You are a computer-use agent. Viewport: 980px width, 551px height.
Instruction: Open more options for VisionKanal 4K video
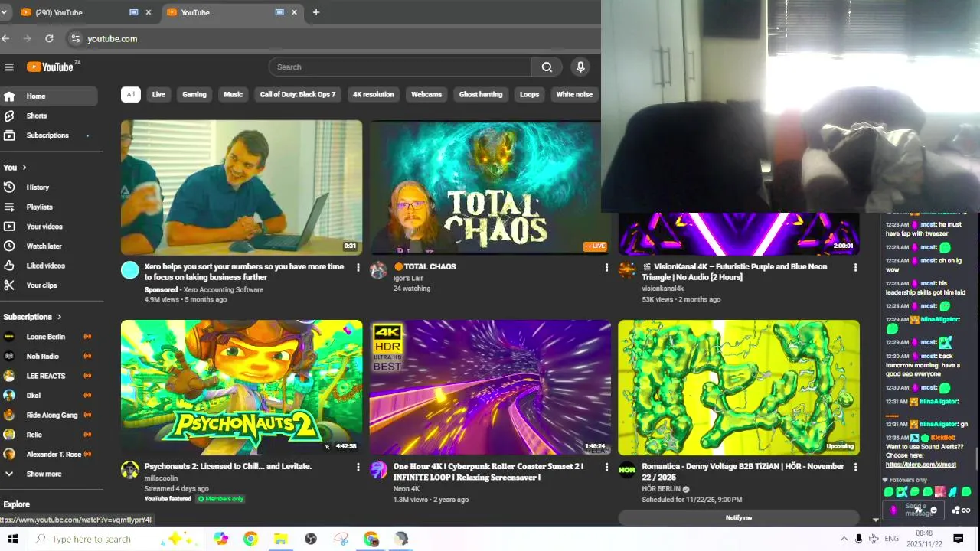pyautogui.click(x=855, y=267)
